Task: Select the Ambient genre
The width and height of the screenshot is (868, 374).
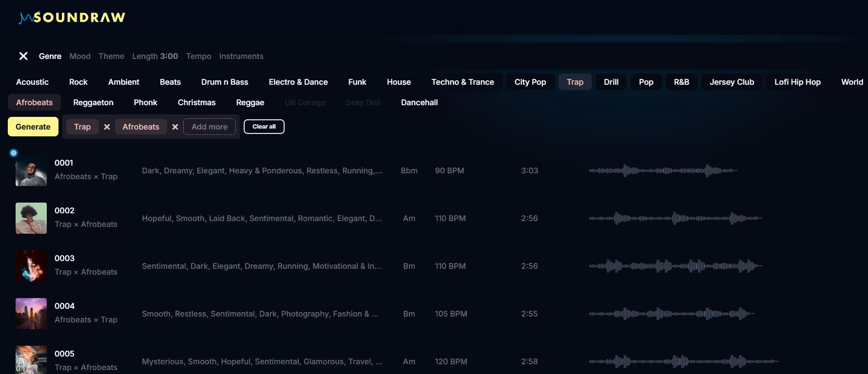Action: 124,82
